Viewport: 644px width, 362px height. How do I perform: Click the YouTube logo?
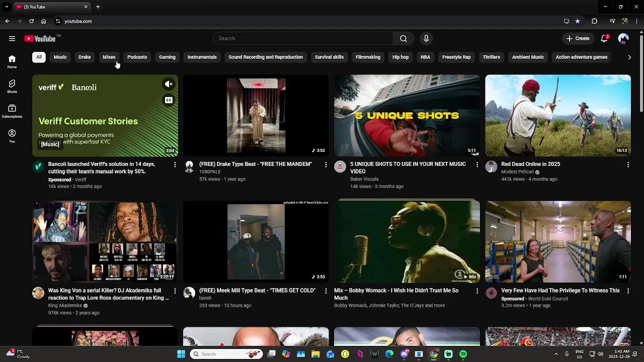point(40,39)
